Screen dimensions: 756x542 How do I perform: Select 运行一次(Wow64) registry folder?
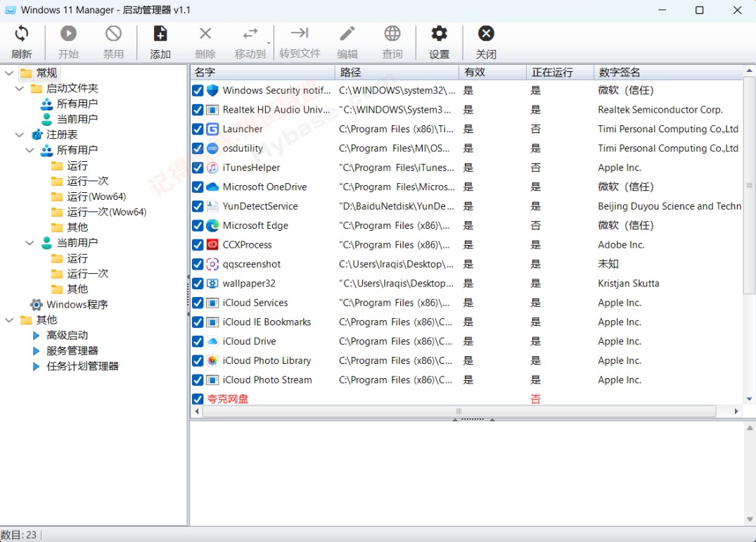coord(107,212)
